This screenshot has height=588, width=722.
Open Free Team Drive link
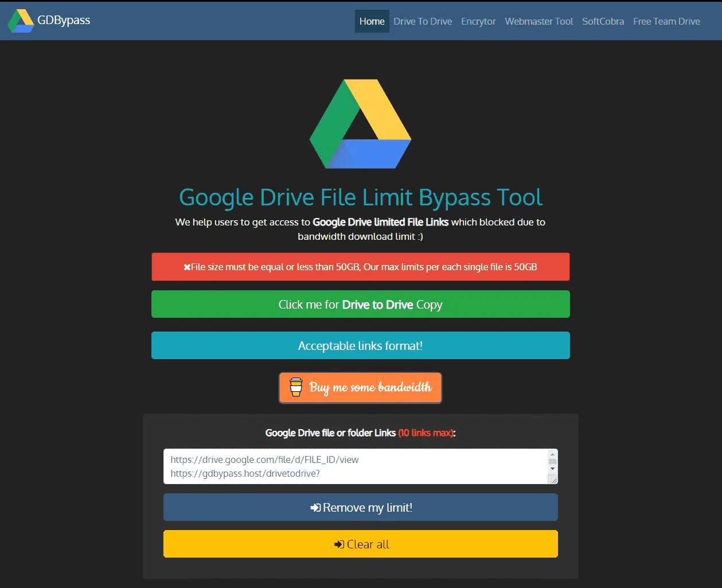pos(666,21)
